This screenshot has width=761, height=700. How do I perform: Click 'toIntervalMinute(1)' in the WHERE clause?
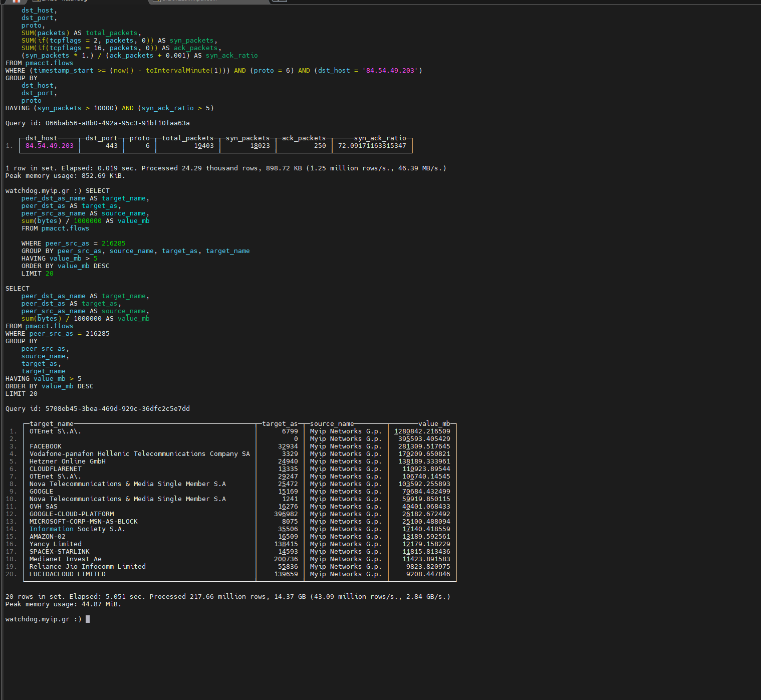[184, 71]
